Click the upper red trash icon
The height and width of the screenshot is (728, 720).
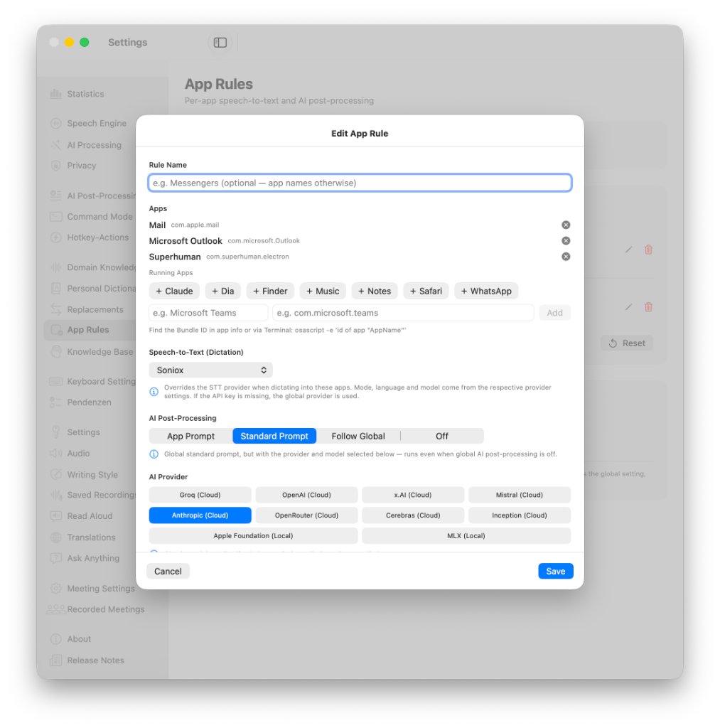coord(648,250)
